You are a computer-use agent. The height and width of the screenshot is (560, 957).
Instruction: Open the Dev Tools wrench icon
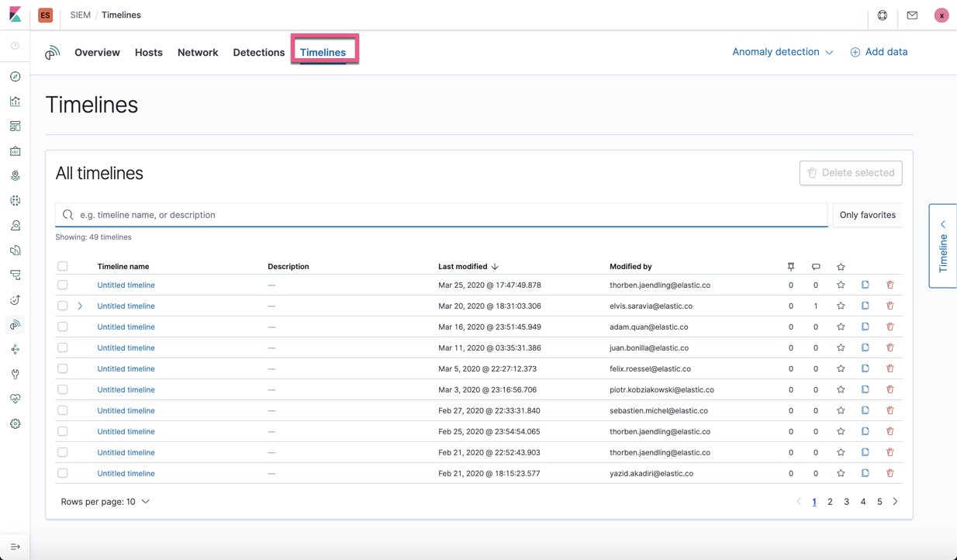pos(15,375)
